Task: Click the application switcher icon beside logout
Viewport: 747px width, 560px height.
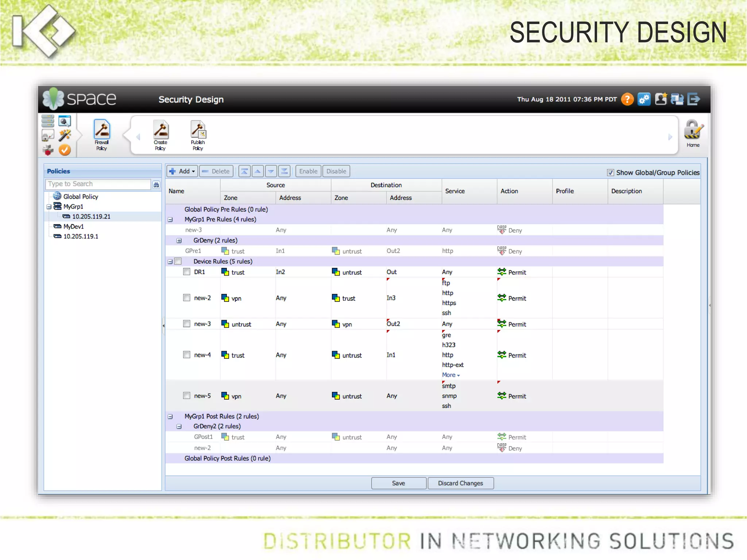Action: point(677,99)
